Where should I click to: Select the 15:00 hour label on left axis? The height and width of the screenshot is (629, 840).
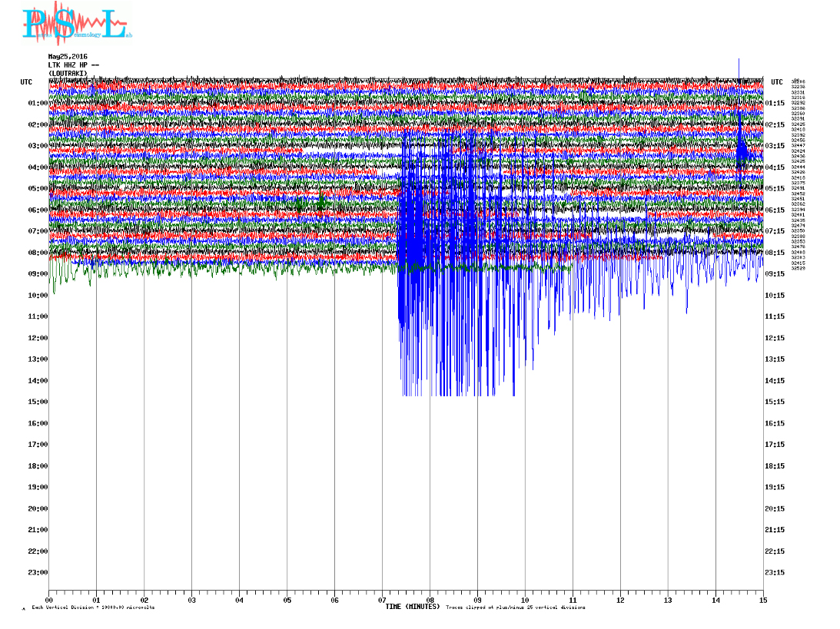pos(38,402)
